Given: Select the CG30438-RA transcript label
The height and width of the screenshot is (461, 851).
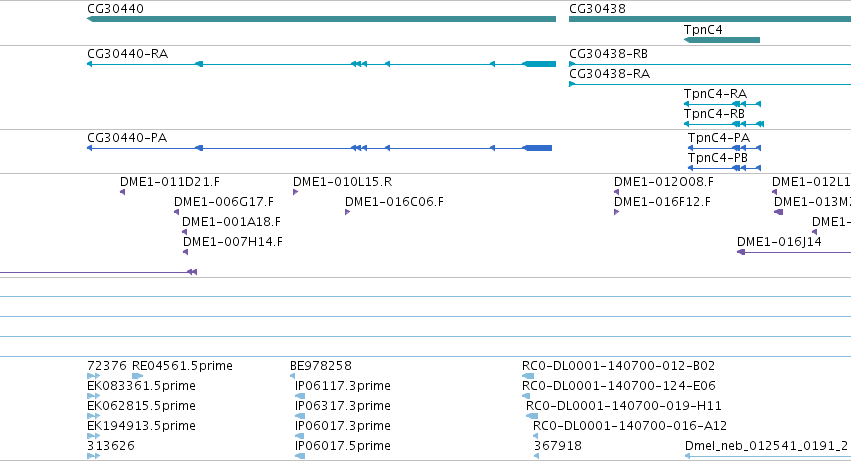Looking at the screenshot, I should click(x=609, y=74).
